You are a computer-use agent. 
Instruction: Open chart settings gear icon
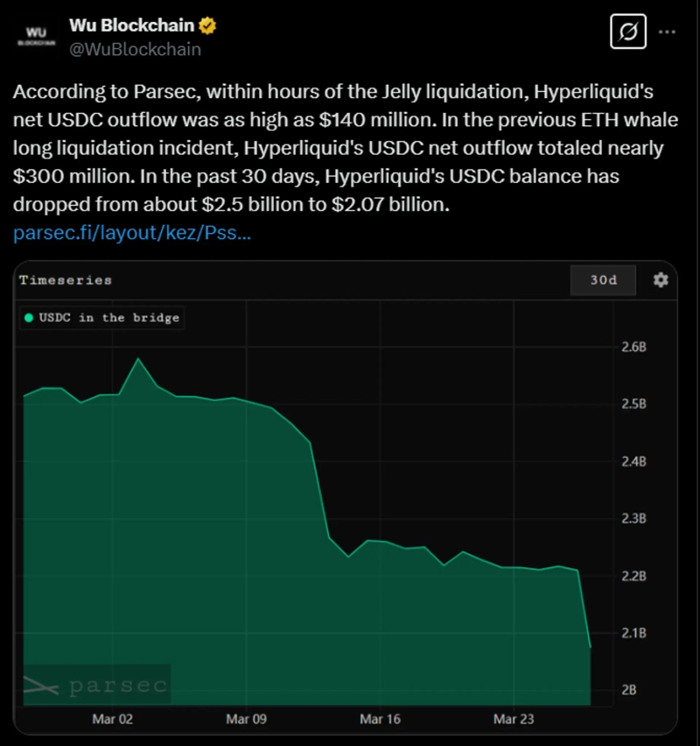[x=661, y=280]
